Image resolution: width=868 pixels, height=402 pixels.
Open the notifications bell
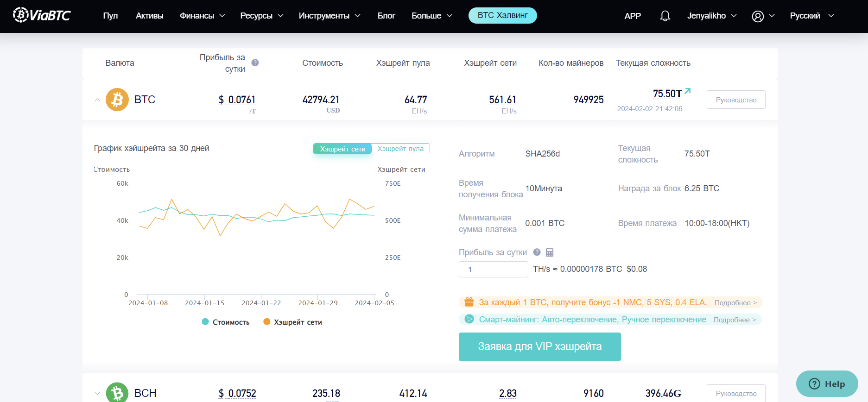(665, 16)
